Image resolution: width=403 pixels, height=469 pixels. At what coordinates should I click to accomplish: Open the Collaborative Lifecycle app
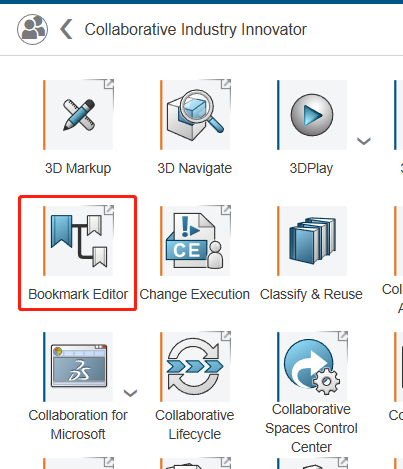195,367
